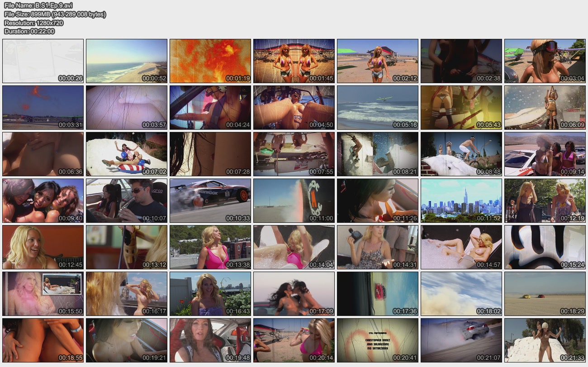Viewport: 588px width, 367px height.
Task: Click the File Name text B.S1.Ep.9.avi
Action: tap(38, 6)
